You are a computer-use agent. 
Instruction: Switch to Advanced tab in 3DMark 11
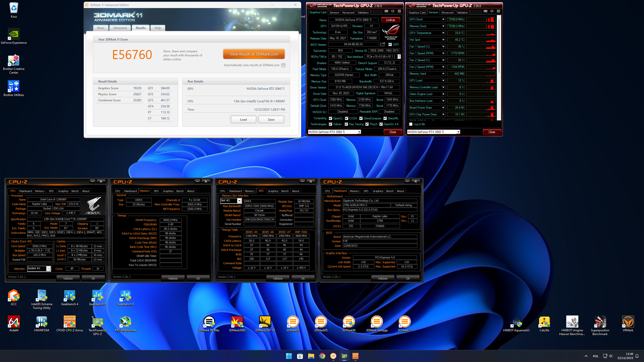click(120, 28)
